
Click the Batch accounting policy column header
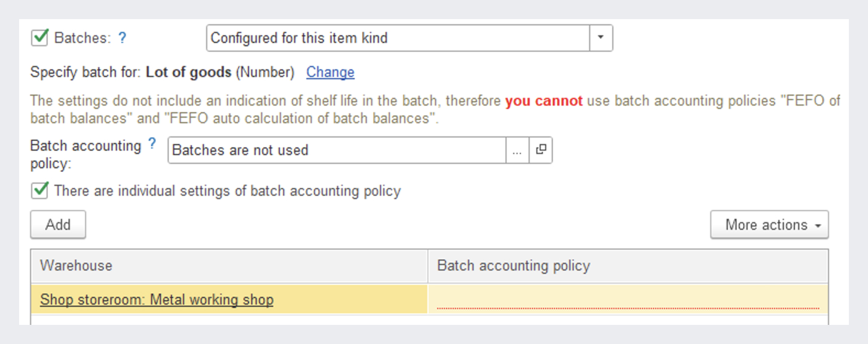tap(628, 266)
